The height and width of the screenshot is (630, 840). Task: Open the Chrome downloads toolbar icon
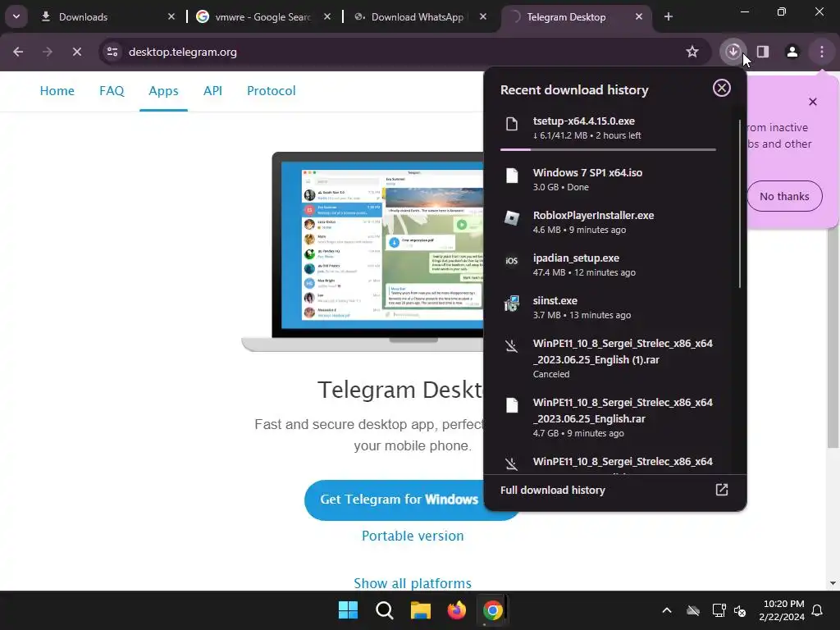point(733,52)
